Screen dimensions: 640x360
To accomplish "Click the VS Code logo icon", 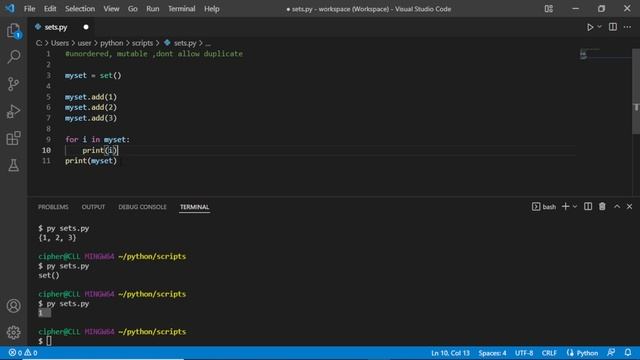I will (x=10, y=8).
